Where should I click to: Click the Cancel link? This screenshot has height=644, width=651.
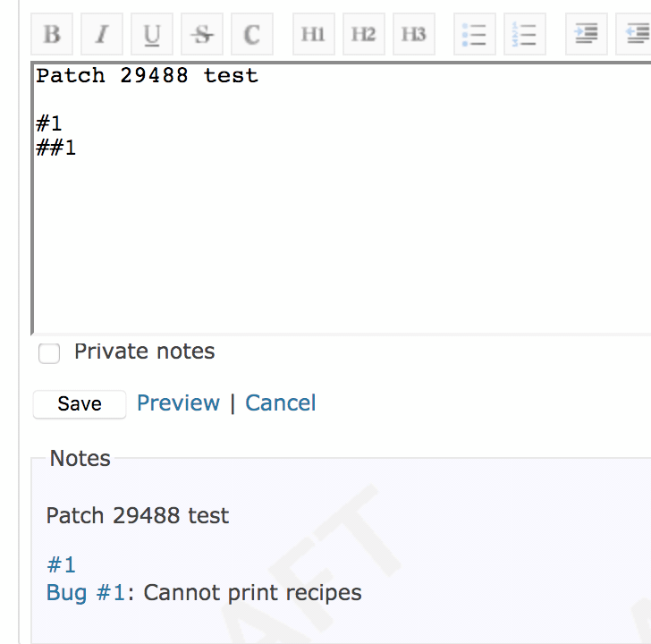coord(281,403)
